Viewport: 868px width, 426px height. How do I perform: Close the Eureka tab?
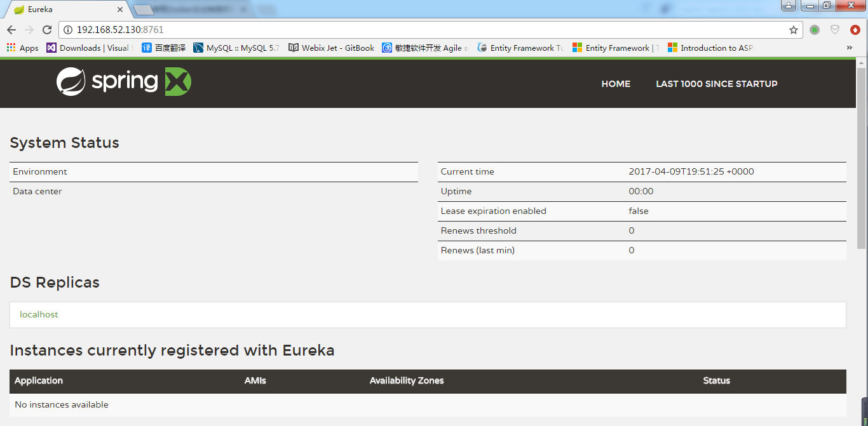click(119, 10)
